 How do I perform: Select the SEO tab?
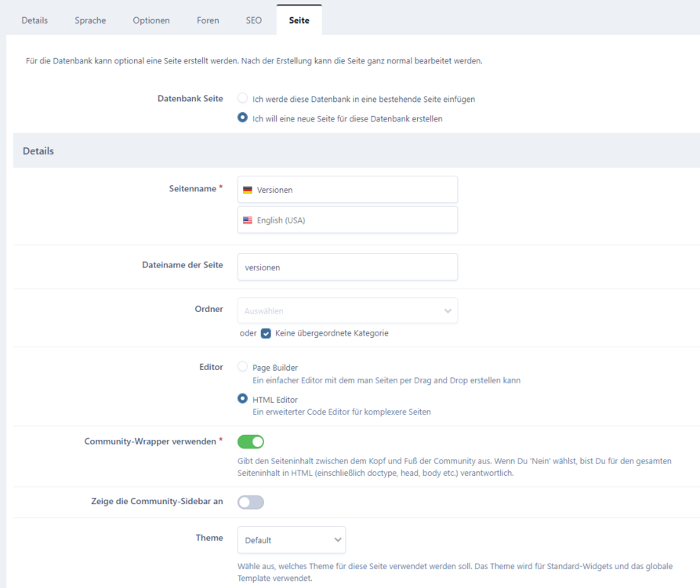(x=254, y=20)
